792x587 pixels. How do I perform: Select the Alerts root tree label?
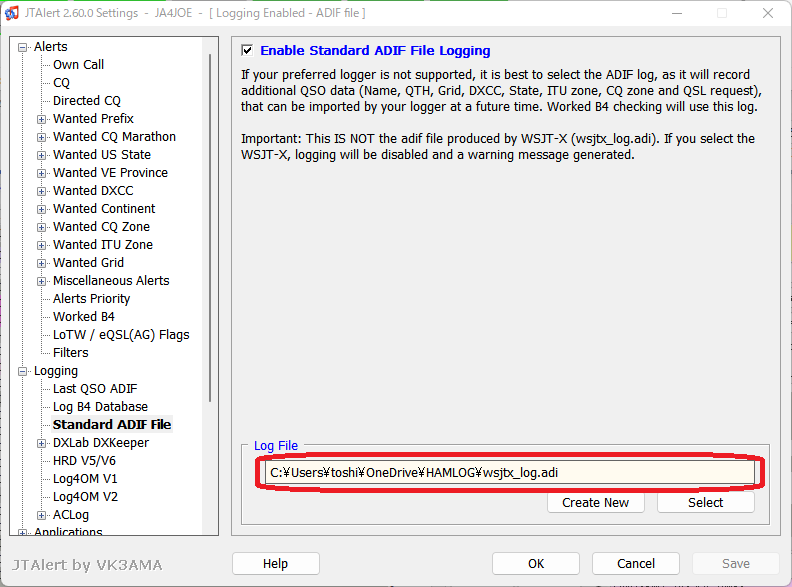click(51, 46)
